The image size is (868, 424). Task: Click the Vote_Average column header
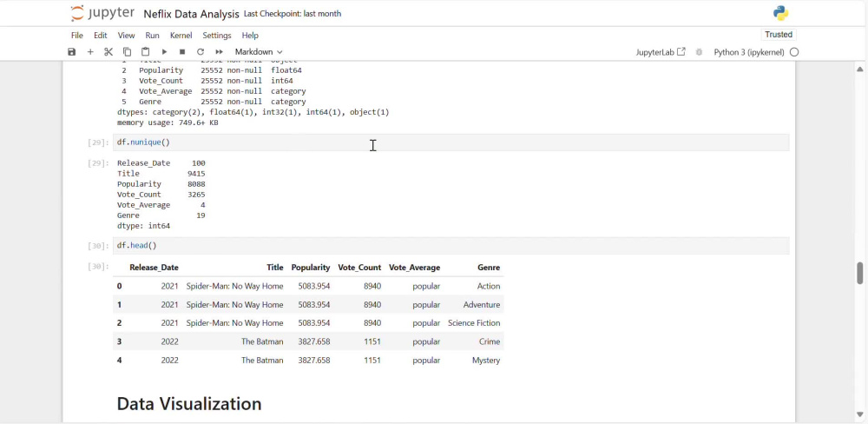coord(415,267)
